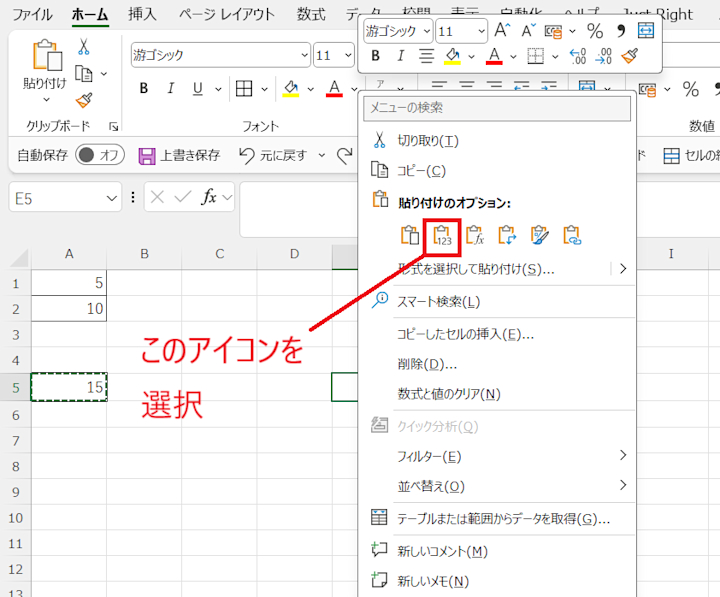Click italic in the floating mini toolbar
Viewport: 720px width, 597px height.
click(x=400, y=56)
